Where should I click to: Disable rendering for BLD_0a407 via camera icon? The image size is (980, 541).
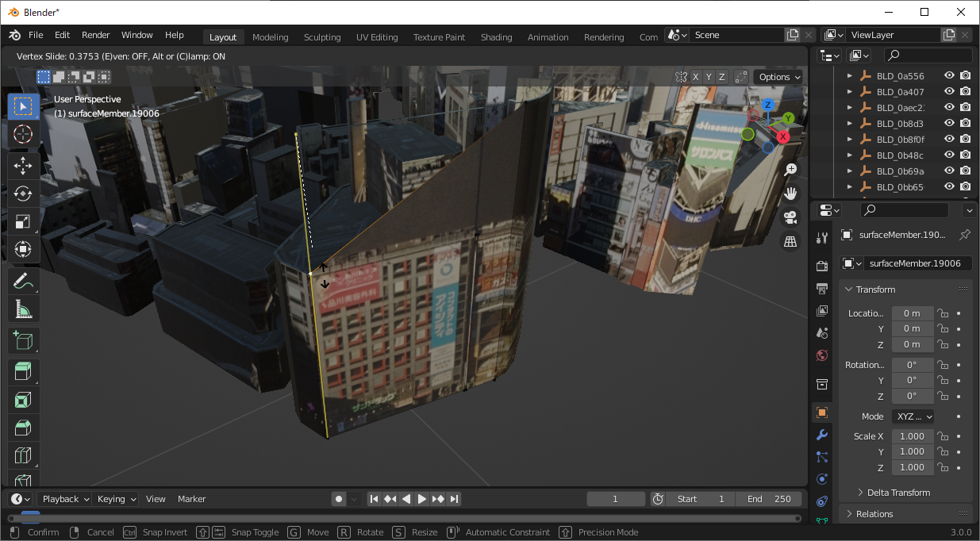point(965,92)
